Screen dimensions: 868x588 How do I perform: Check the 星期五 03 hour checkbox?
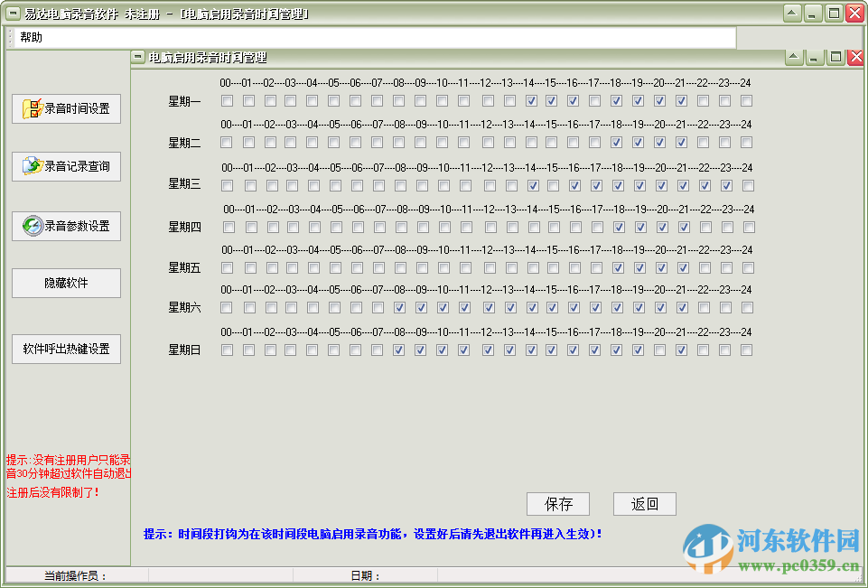coord(292,268)
